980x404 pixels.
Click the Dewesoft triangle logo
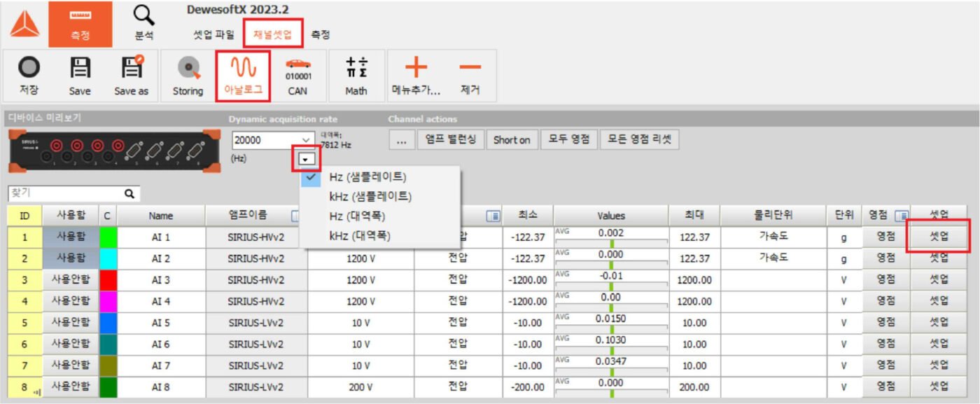24,25
